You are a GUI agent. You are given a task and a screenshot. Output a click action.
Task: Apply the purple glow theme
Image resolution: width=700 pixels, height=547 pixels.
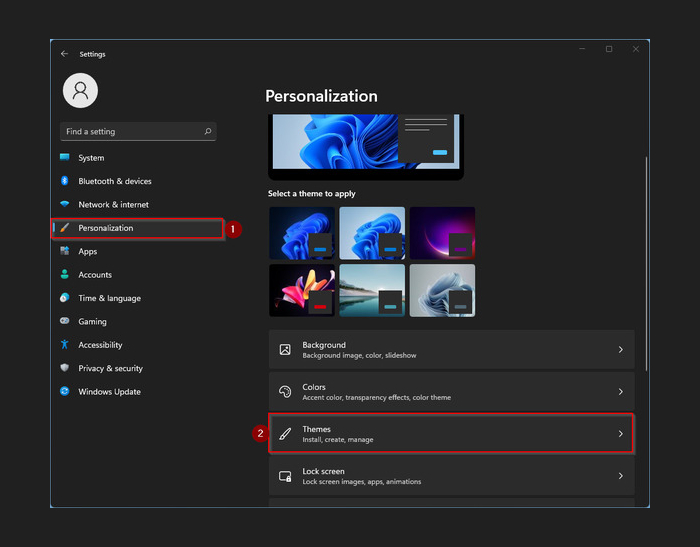[442, 233]
